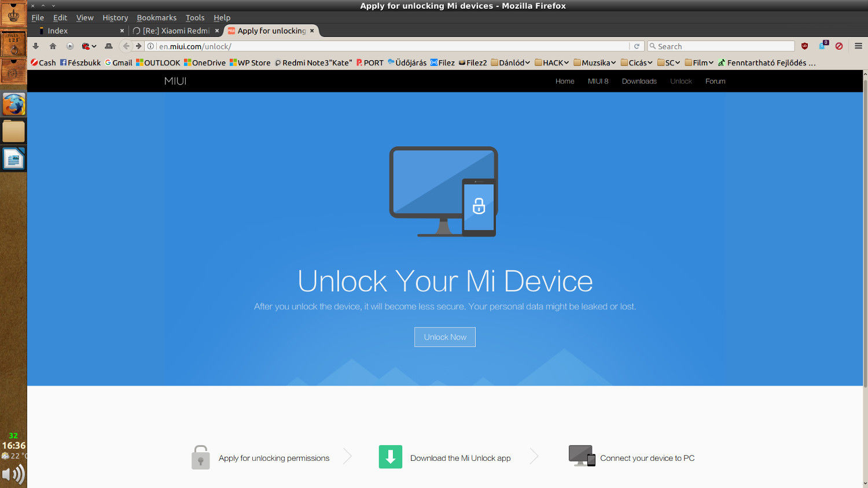This screenshot has height=488, width=868.
Task: Expand the Film bookmarks folder
Action: point(699,62)
